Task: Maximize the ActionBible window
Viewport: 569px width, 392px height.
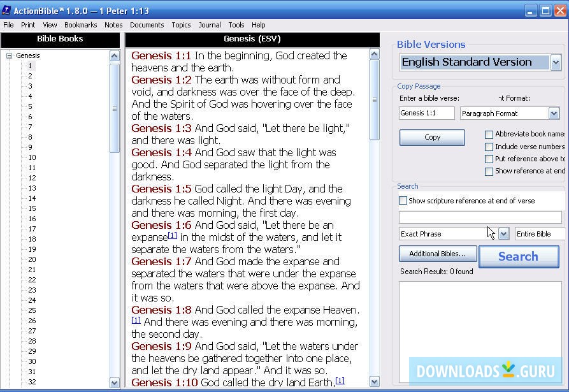Action: point(545,11)
